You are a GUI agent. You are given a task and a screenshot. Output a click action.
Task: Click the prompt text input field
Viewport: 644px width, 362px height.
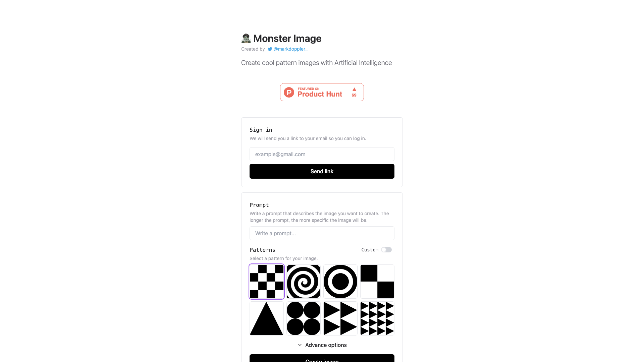tap(322, 233)
